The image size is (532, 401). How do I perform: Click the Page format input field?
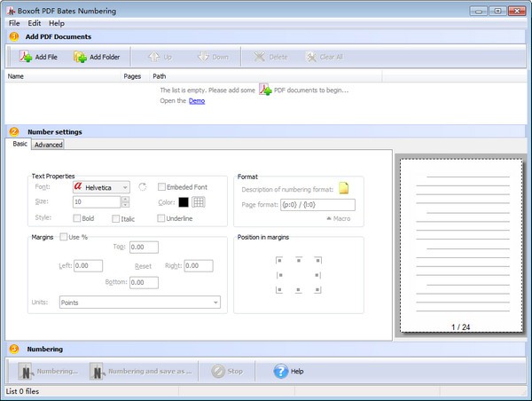tap(317, 204)
